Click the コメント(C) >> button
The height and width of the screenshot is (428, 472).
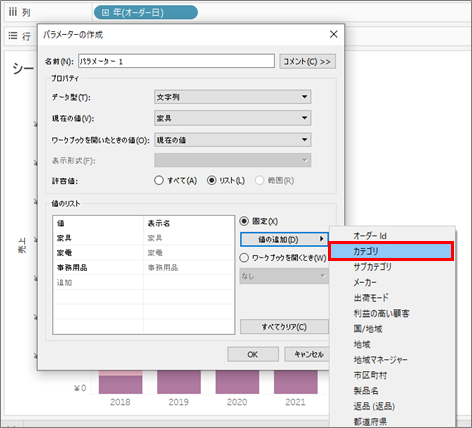[307, 61]
